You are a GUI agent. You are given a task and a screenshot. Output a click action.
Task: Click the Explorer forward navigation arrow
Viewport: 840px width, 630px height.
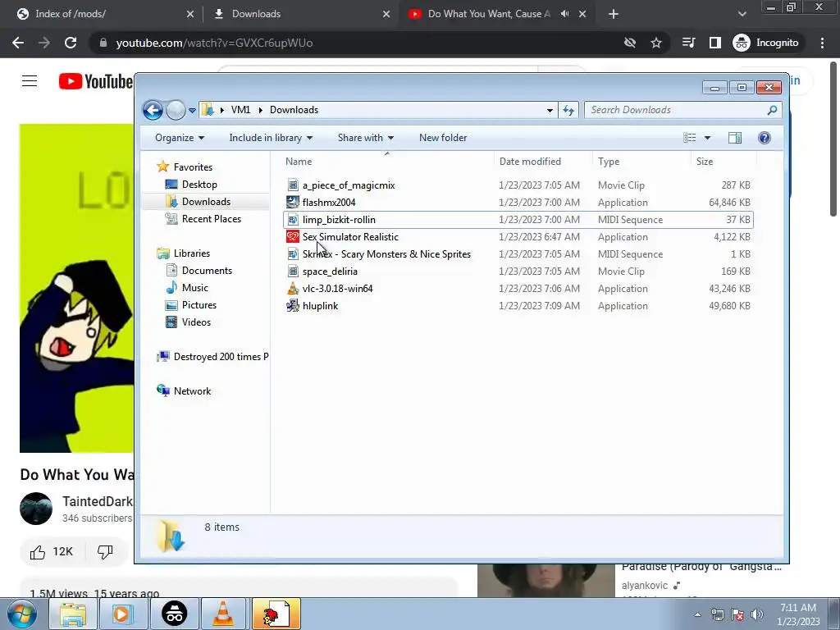[176, 111]
